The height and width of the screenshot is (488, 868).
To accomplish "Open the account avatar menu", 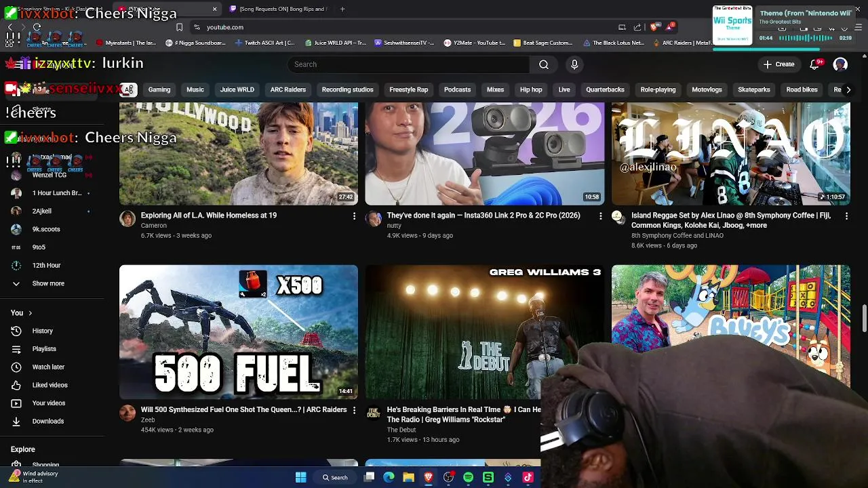I will [840, 64].
